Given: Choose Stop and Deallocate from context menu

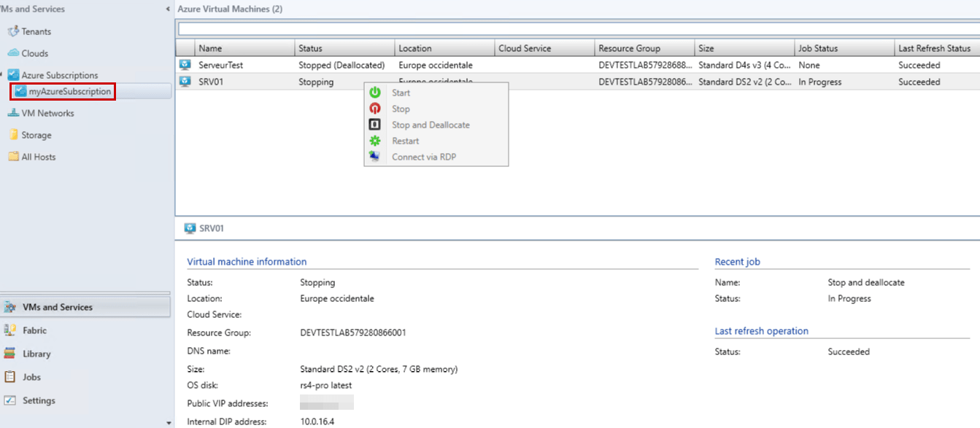Looking at the screenshot, I should [x=431, y=125].
